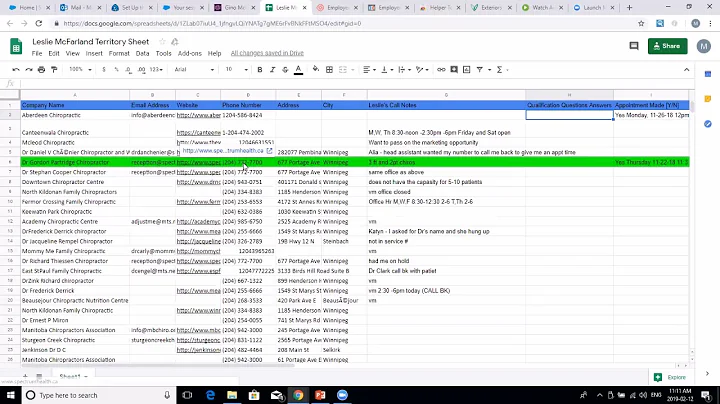Open comment history icon beside Share
Image resolution: width=720 pixels, height=404 pixels.
point(634,46)
